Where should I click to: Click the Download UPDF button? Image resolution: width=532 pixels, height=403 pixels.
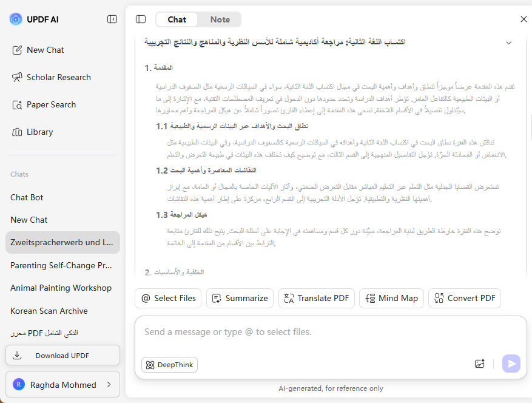point(62,356)
